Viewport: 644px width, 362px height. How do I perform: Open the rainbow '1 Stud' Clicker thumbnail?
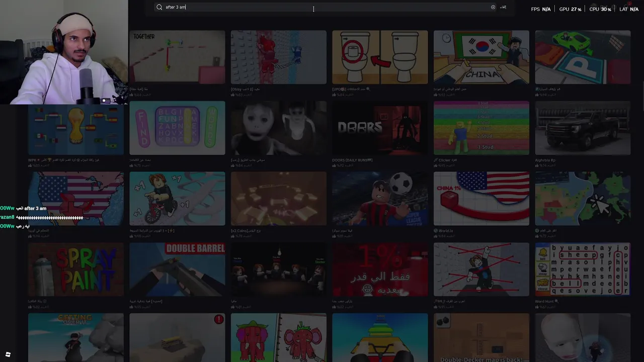(x=481, y=128)
